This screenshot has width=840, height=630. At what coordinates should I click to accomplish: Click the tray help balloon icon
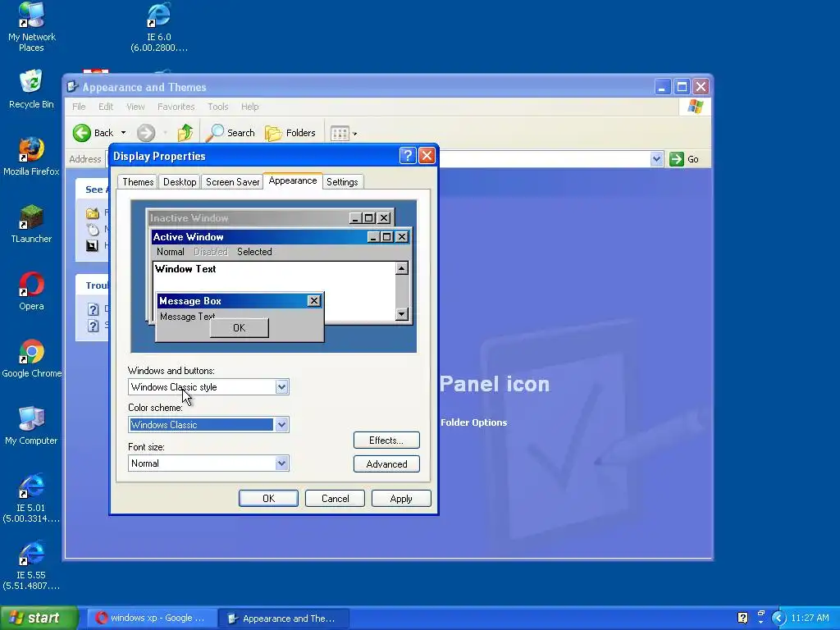742,618
